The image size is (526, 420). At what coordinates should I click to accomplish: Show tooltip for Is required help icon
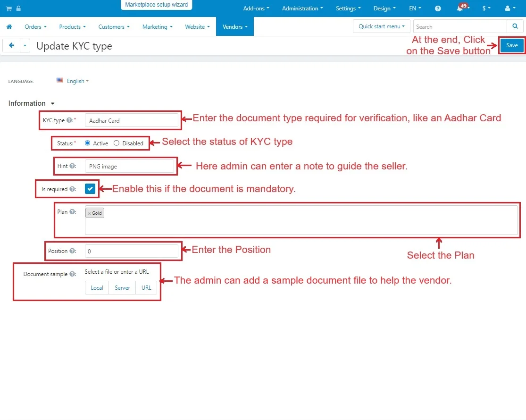click(72, 189)
